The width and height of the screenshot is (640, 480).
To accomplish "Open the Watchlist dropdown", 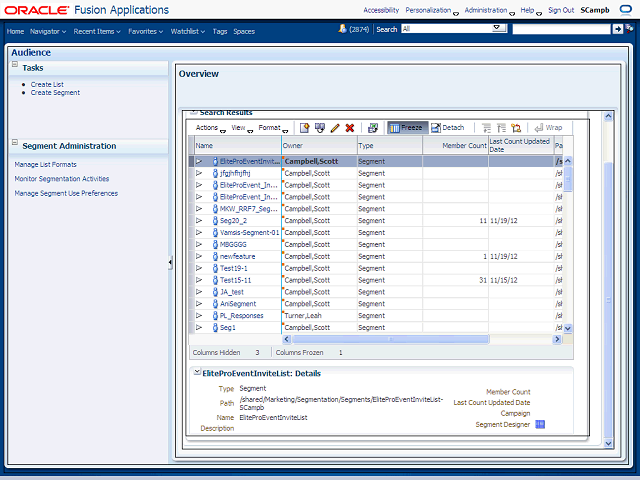I will point(187,31).
